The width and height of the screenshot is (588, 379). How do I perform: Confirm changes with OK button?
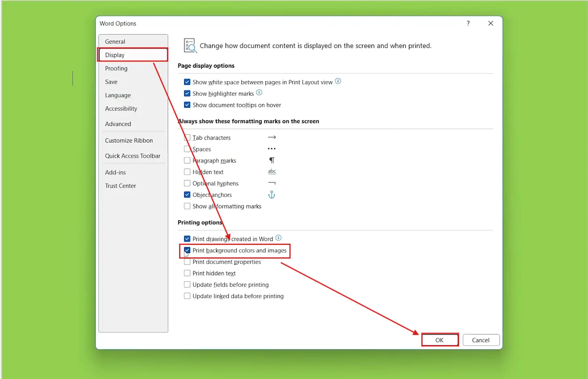440,340
